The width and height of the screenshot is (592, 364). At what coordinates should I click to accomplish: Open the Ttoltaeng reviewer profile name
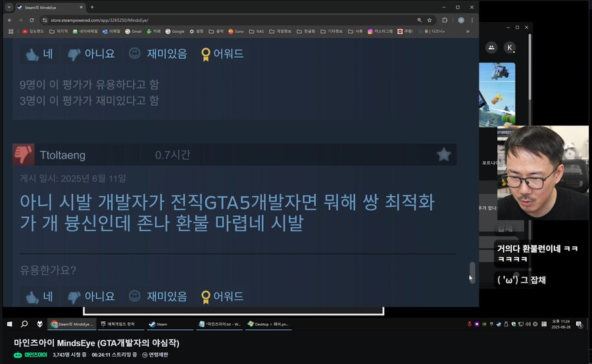(62, 155)
